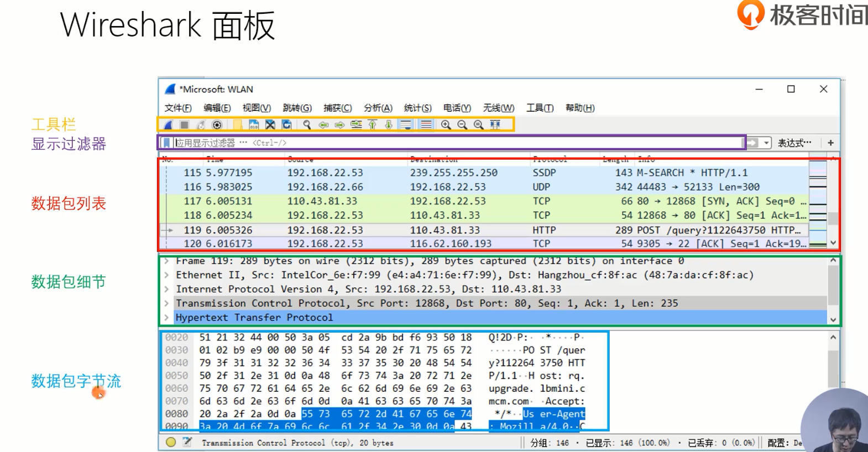Jump to the last packet

389,125
